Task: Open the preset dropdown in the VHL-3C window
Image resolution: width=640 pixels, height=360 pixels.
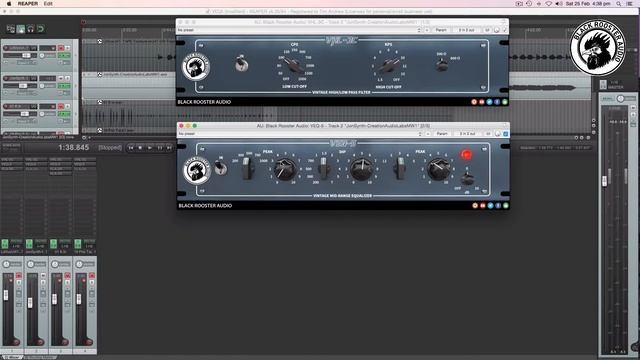Action: (299, 30)
